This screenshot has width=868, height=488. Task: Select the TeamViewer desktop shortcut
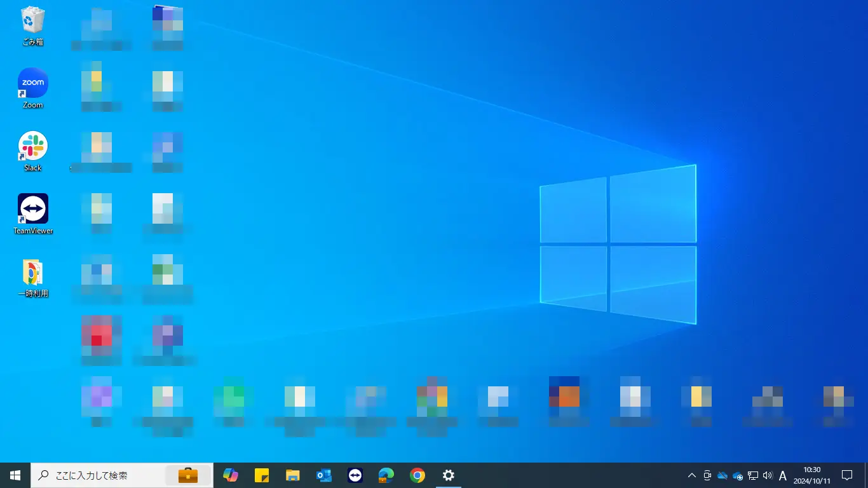pos(33,214)
